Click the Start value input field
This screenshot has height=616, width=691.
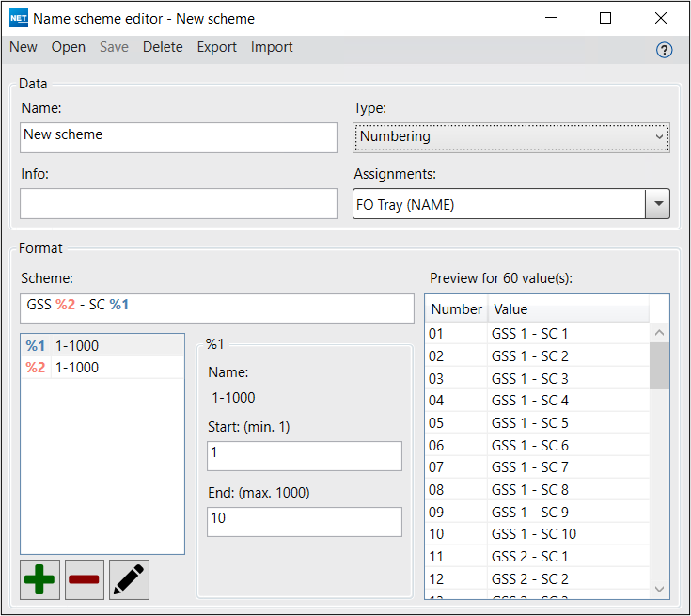click(x=304, y=456)
